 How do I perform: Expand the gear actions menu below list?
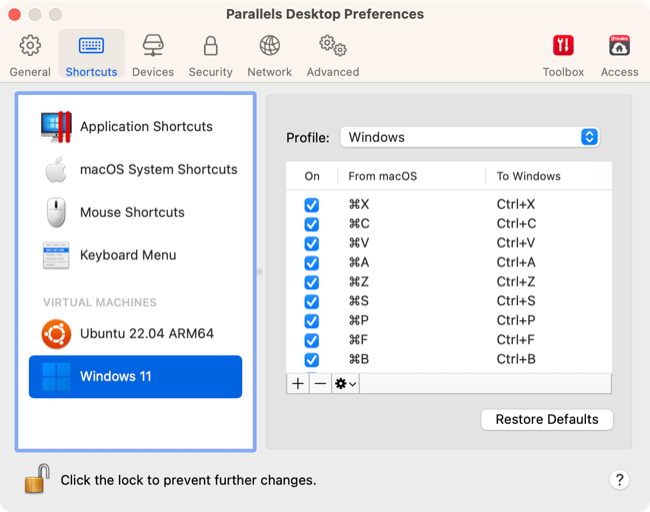click(x=345, y=384)
